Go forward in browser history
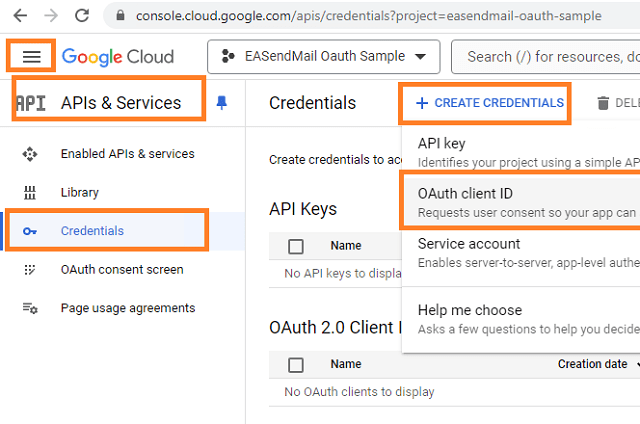 pos(51,16)
